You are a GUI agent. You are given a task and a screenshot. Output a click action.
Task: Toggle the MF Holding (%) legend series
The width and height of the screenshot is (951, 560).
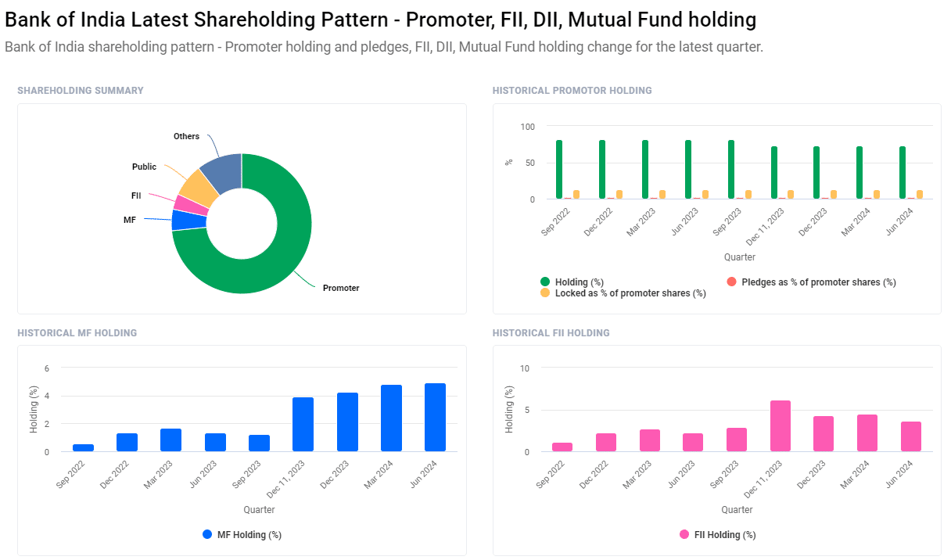[x=242, y=535]
